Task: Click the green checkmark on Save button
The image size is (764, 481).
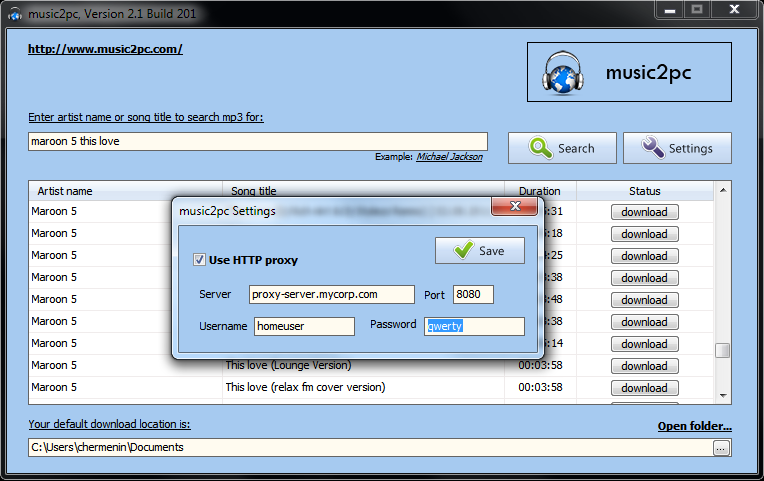Action: (x=463, y=250)
